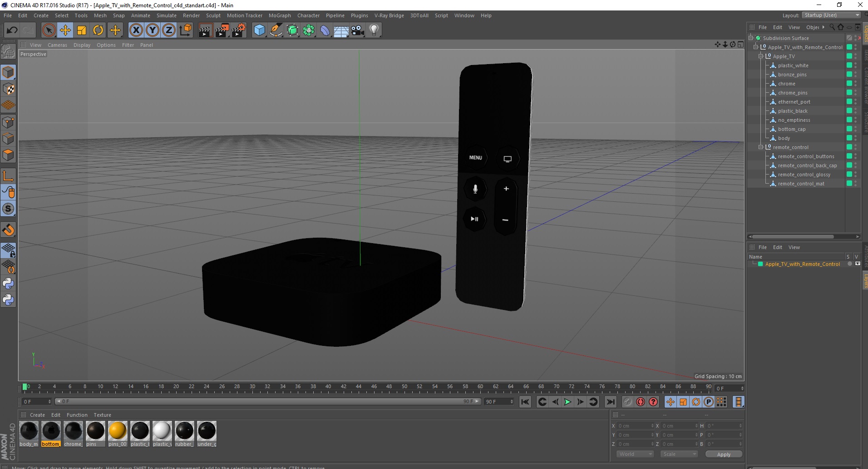Open the Scale mode dropdown
Screen dimensions: 868x469
tap(679, 454)
